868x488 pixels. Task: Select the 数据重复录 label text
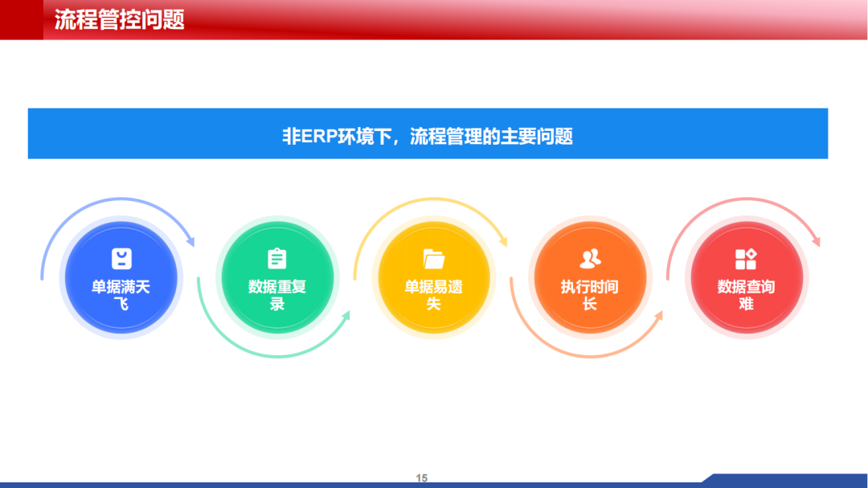(276, 294)
